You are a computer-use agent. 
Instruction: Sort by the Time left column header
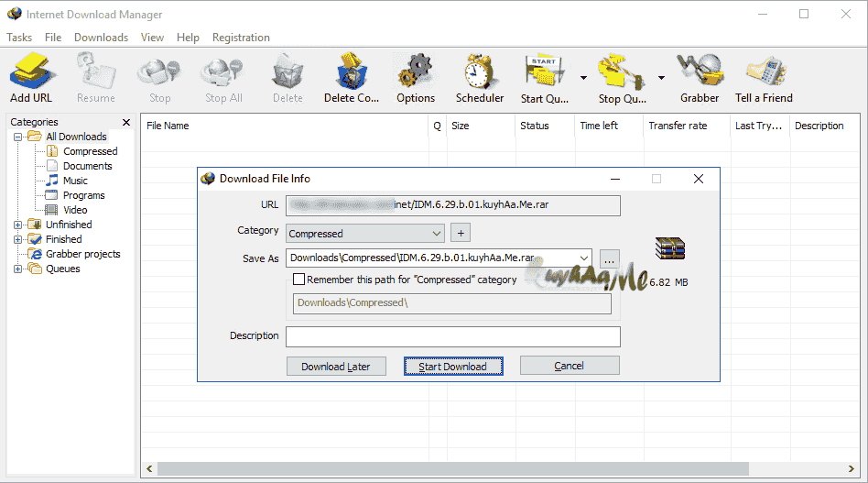pos(610,126)
